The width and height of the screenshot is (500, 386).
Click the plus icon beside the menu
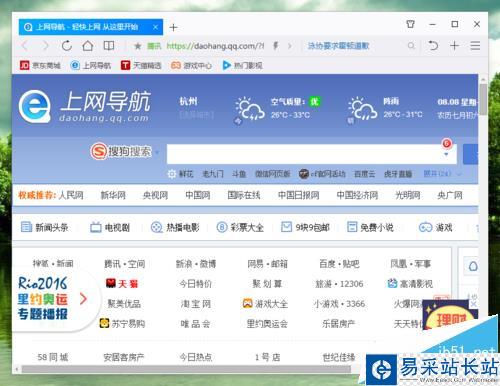[x=454, y=46]
